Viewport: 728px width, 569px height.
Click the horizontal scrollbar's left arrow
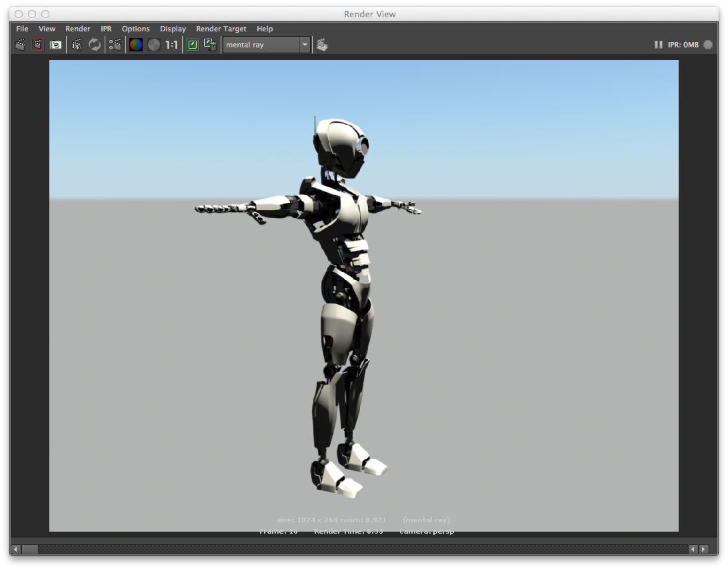click(15, 548)
